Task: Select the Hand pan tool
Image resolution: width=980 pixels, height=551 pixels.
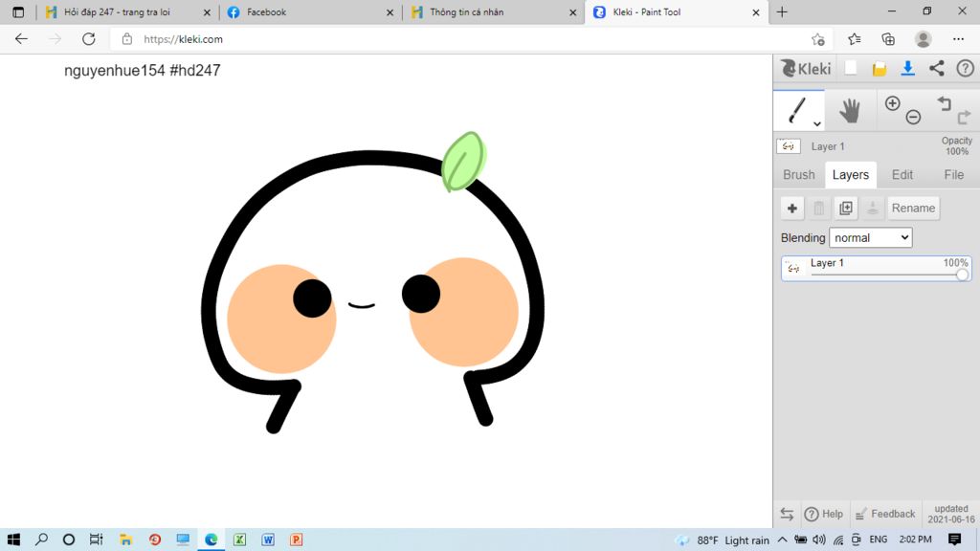Action: tap(850, 111)
